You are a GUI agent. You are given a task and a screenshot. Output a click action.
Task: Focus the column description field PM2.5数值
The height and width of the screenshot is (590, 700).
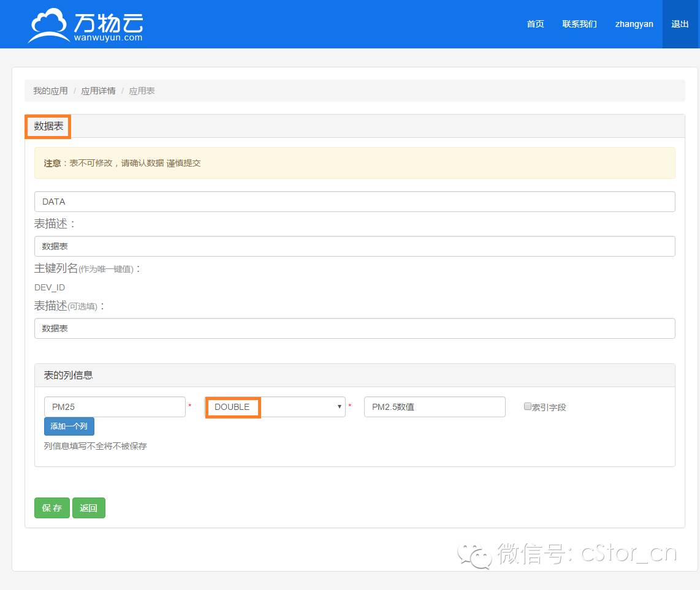click(435, 407)
